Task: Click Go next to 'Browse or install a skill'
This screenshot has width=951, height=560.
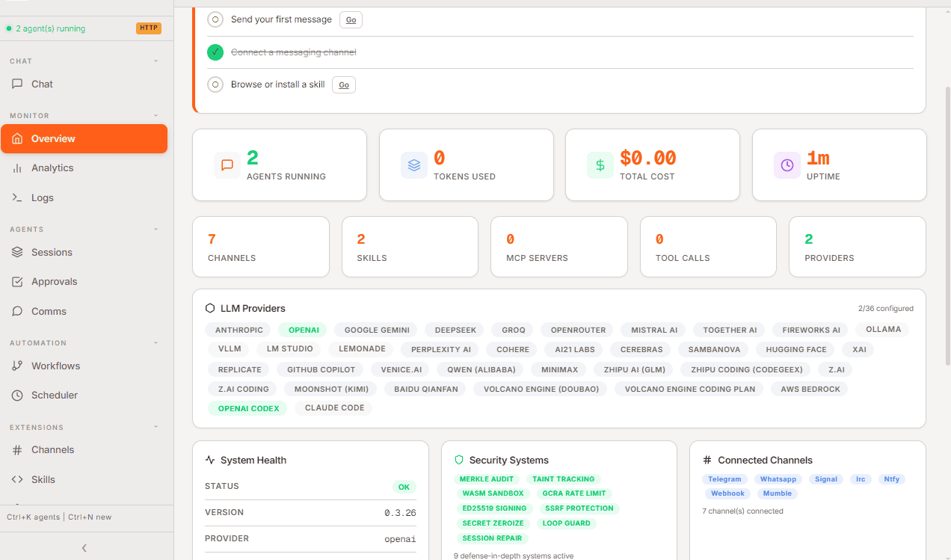Action: [344, 84]
